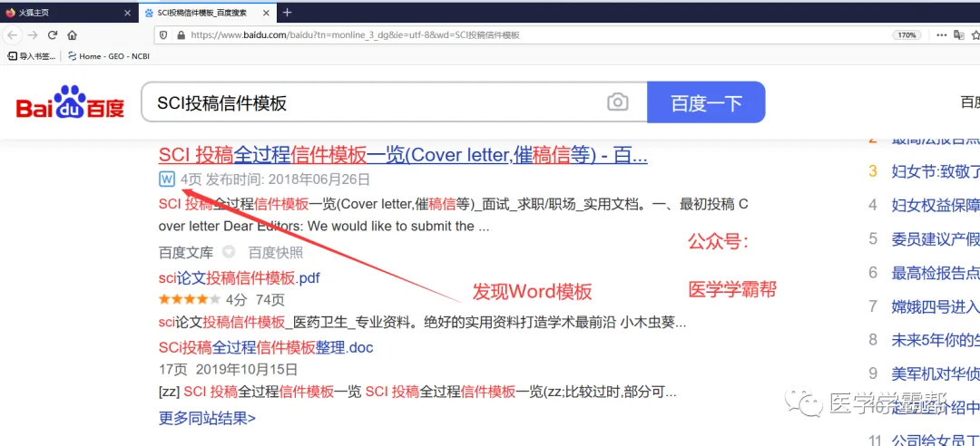Click the browser forward arrow
980x446 pixels.
(x=33, y=35)
